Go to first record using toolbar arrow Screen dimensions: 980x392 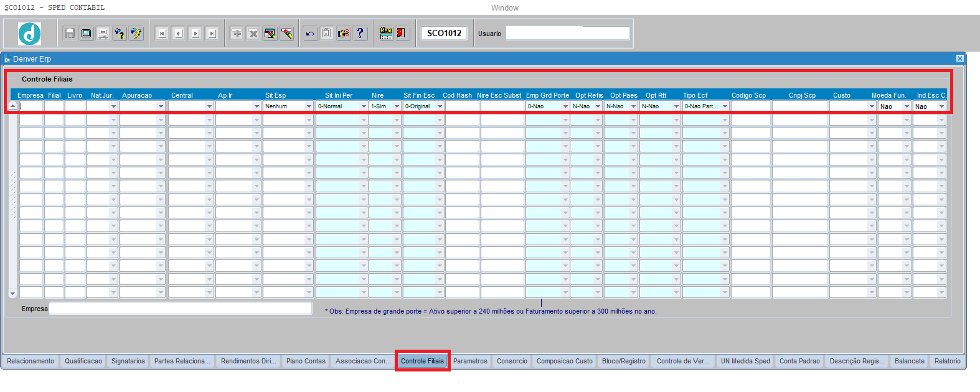(162, 34)
